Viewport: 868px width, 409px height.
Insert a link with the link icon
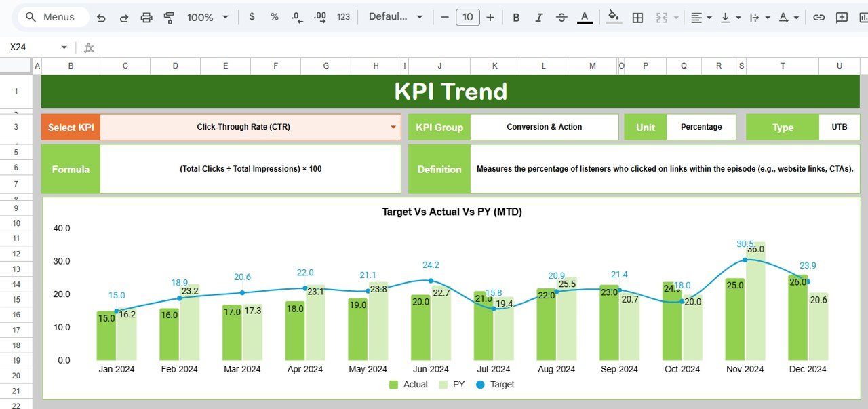(x=818, y=17)
